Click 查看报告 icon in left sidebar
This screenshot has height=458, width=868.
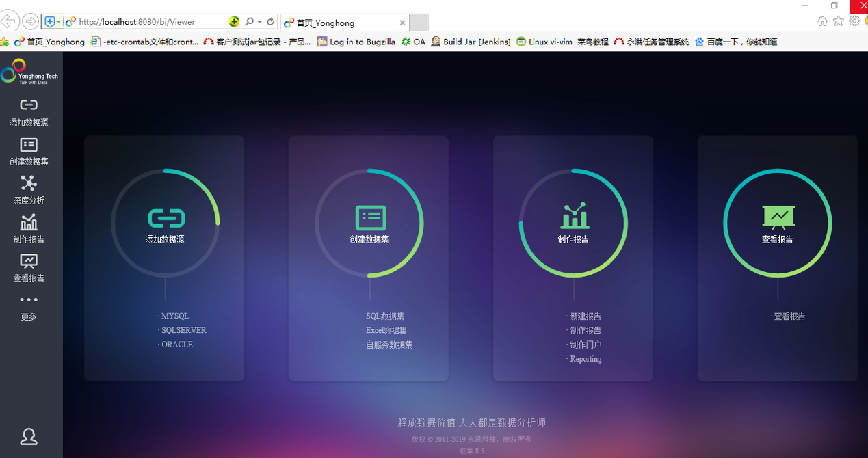click(x=29, y=261)
